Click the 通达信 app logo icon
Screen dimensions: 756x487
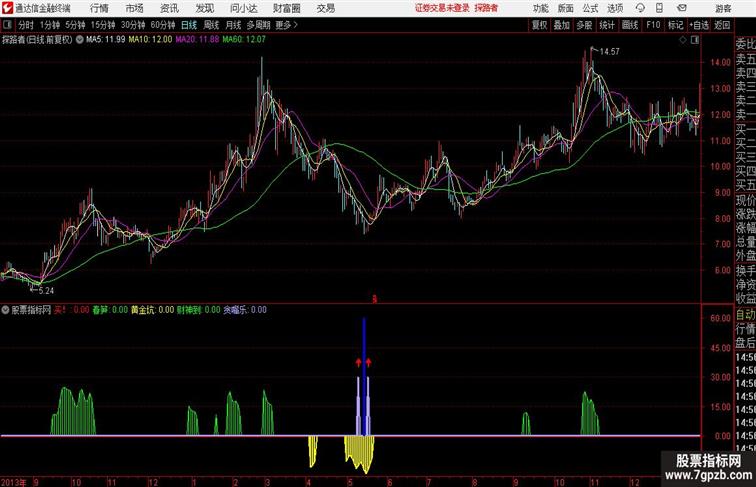point(8,8)
